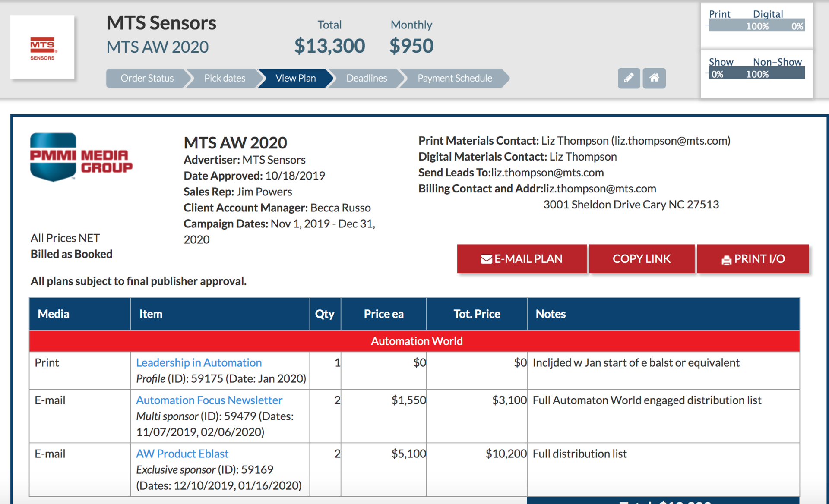Image resolution: width=829 pixels, height=504 pixels.
Task: Click the Media column header
Action: click(54, 314)
